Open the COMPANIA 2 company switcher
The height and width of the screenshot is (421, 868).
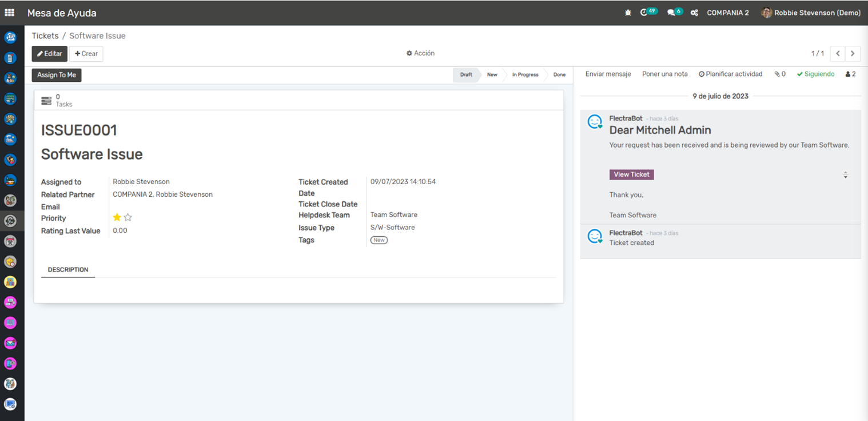[x=727, y=13]
